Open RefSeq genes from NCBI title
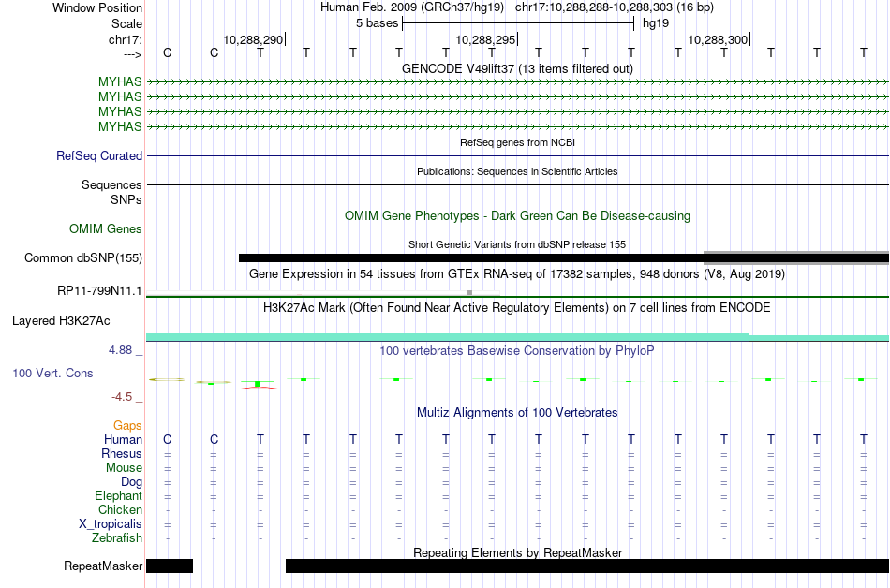Image resolution: width=890 pixels, height=588 pixels. point(517,142)
